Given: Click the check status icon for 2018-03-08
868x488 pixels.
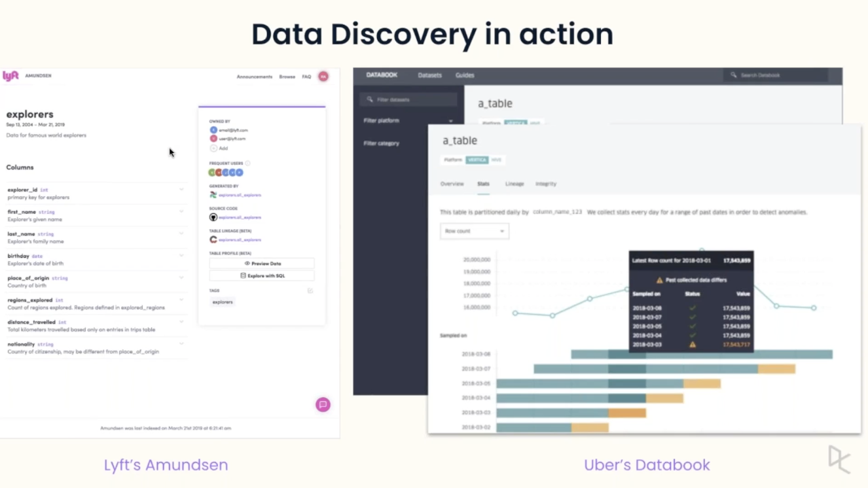Looking at the screenshot, I should (693, 308).
